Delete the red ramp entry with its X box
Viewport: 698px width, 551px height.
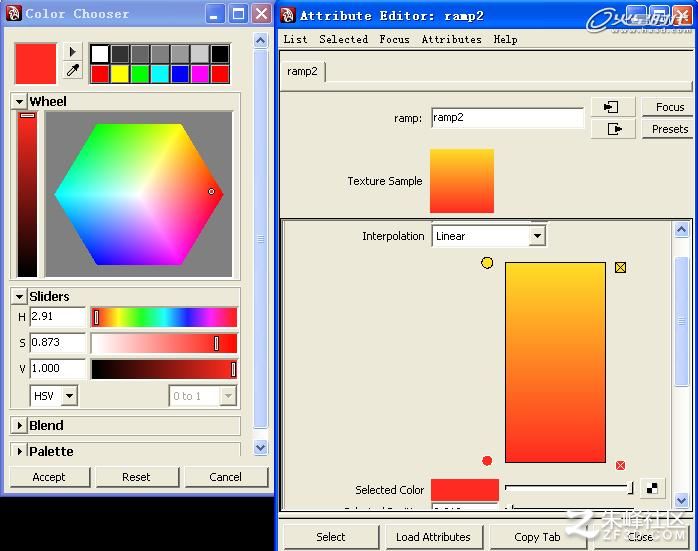point(620,466)
